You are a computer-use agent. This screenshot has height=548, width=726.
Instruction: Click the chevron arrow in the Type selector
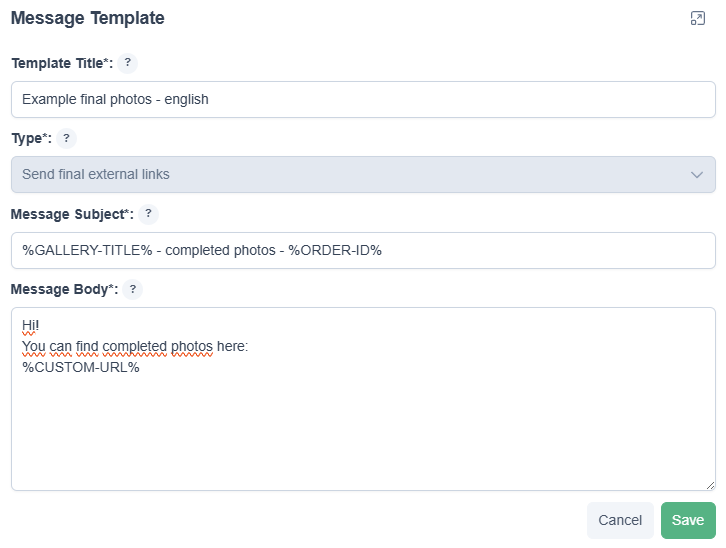pos(697,175)
